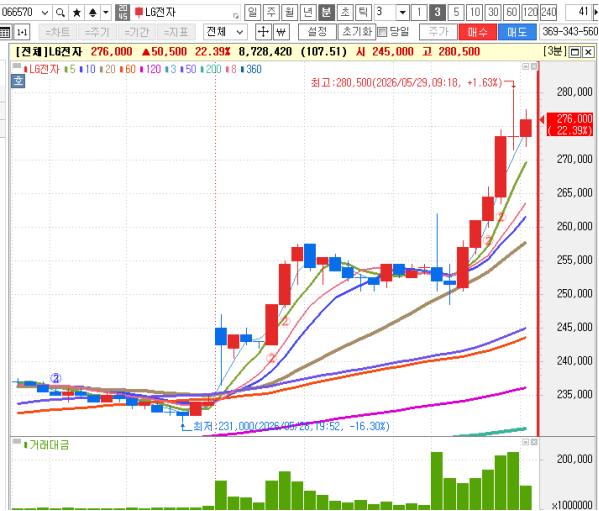Click the 주가 button

click(438, 32)
